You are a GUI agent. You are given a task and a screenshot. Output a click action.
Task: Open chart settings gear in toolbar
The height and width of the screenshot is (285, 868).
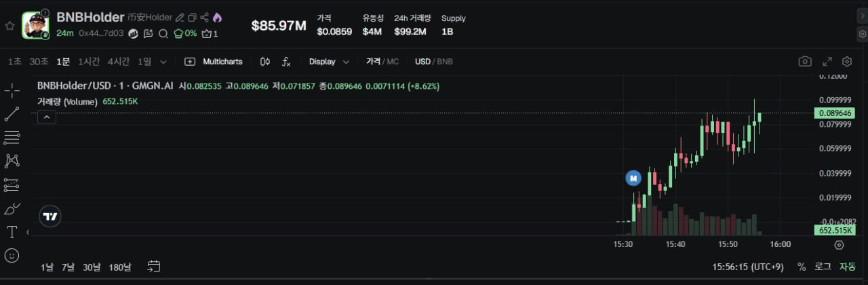(847, 62)
